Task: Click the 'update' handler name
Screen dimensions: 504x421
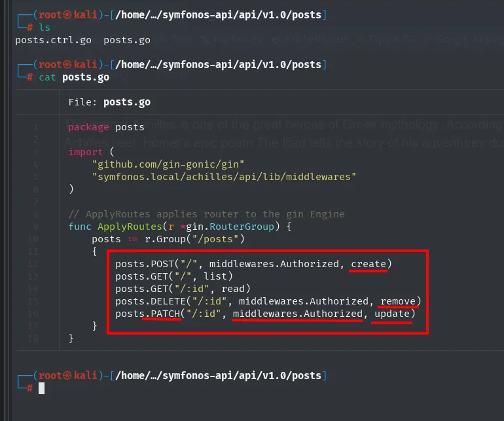Action: tap(392, 314)
